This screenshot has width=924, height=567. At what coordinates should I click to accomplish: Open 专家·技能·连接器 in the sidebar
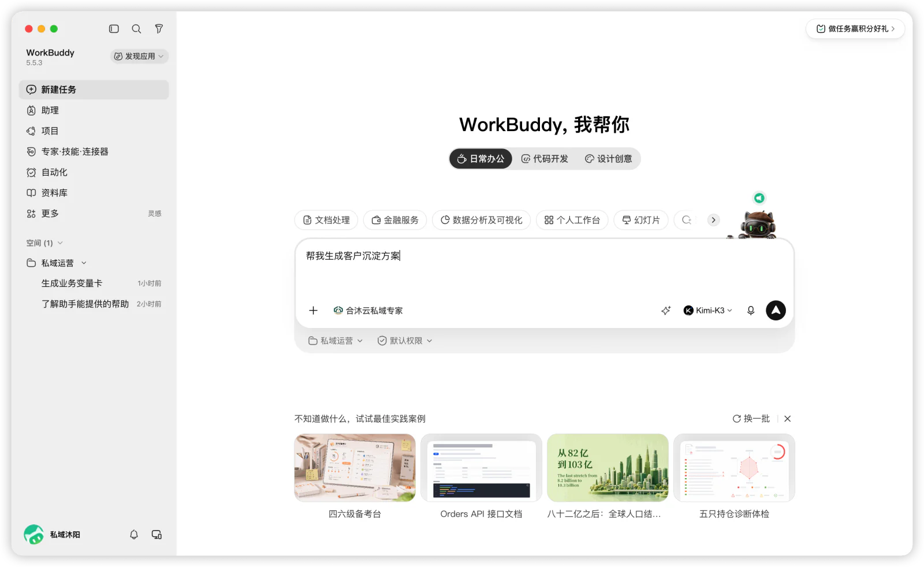click(94, 152)
